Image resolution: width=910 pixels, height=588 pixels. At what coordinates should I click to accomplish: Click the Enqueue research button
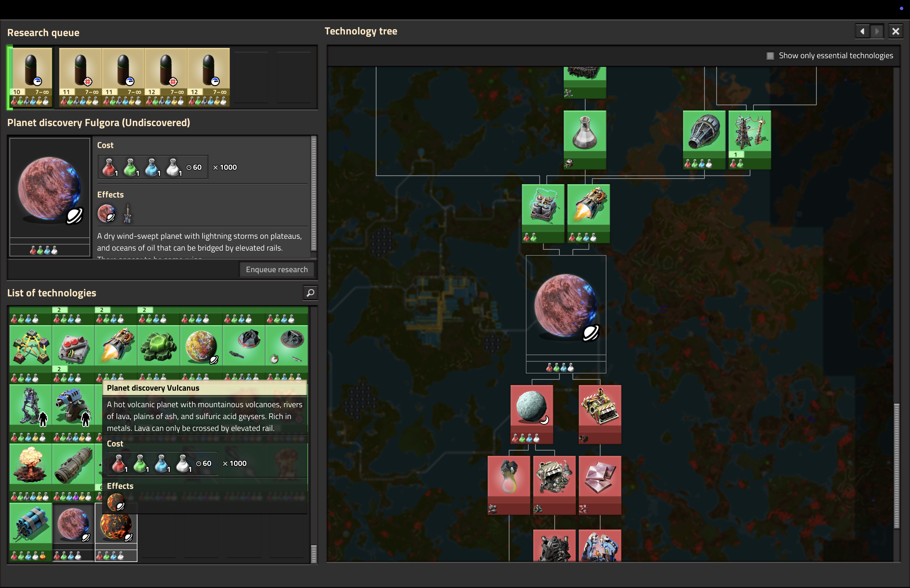click(x=277, y=270)
